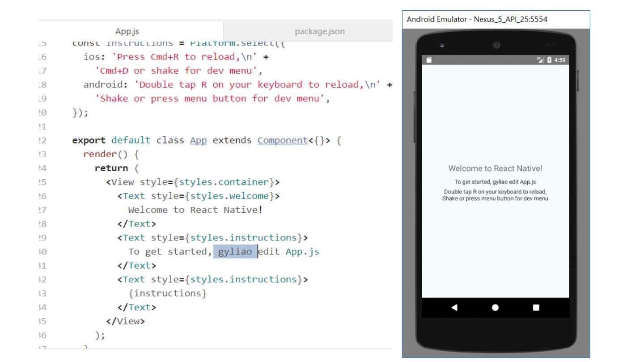The height and width of the screenshot is (362, 644).
Task: Tap the Android home circle button
Action: click(x=495, y=307)
